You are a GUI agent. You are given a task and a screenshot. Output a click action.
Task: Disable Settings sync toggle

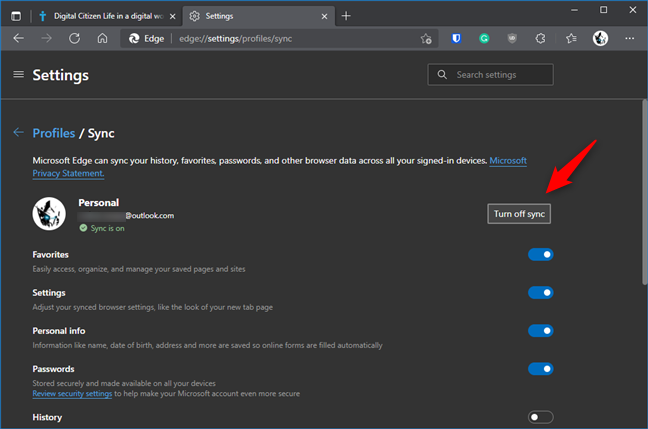pyautogui.click(x=540, y=293)
